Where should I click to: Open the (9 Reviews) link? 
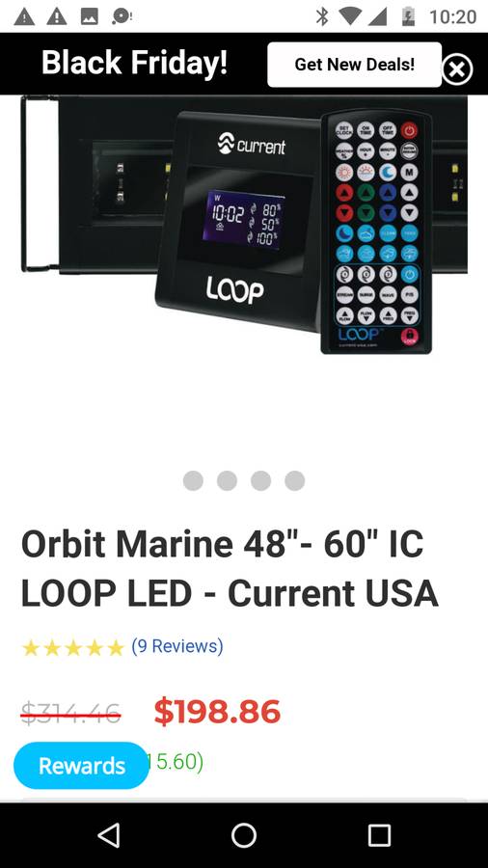pos(177,646)
